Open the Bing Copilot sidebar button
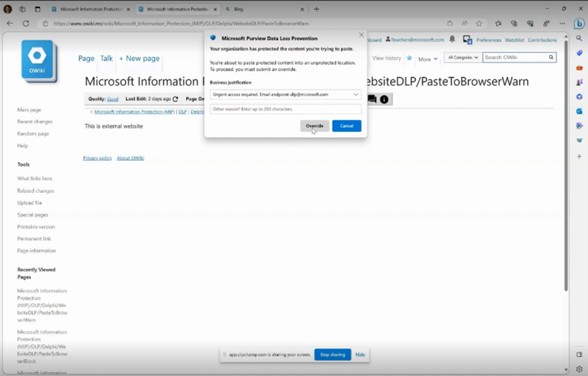 (x=579, y=24)
